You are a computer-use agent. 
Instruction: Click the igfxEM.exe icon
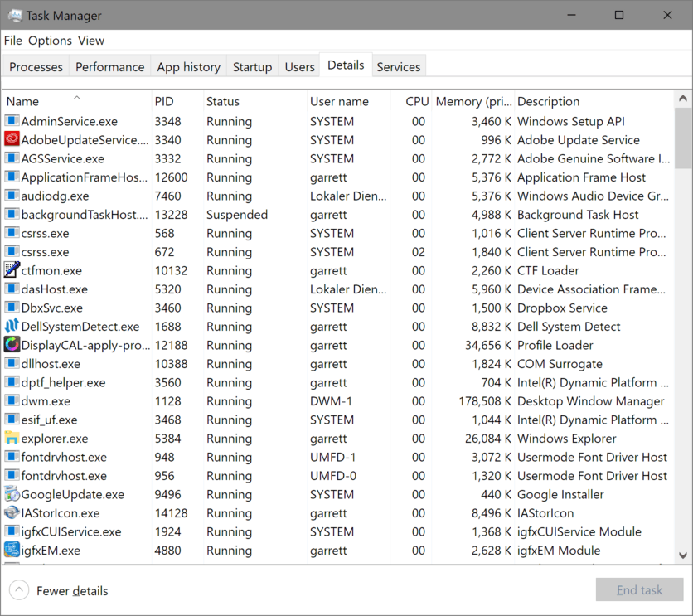(12, 550)
